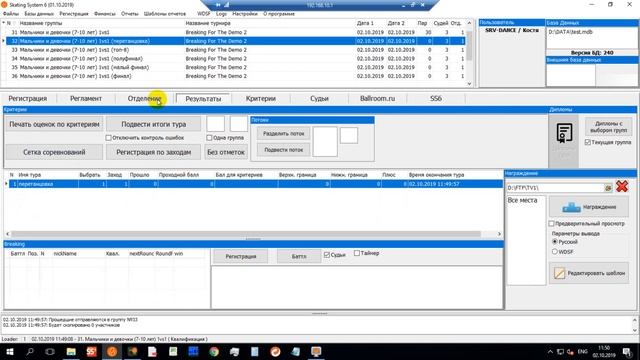The height and width of the screenshot is (360, 640).
Task: Click Регистрация по заходам button
Action: (153, 152)
